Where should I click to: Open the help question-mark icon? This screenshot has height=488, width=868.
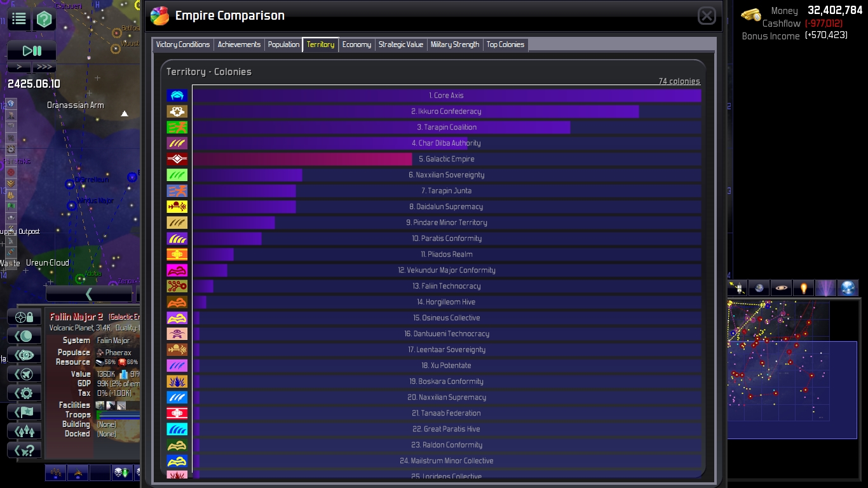tap(44, 19)
